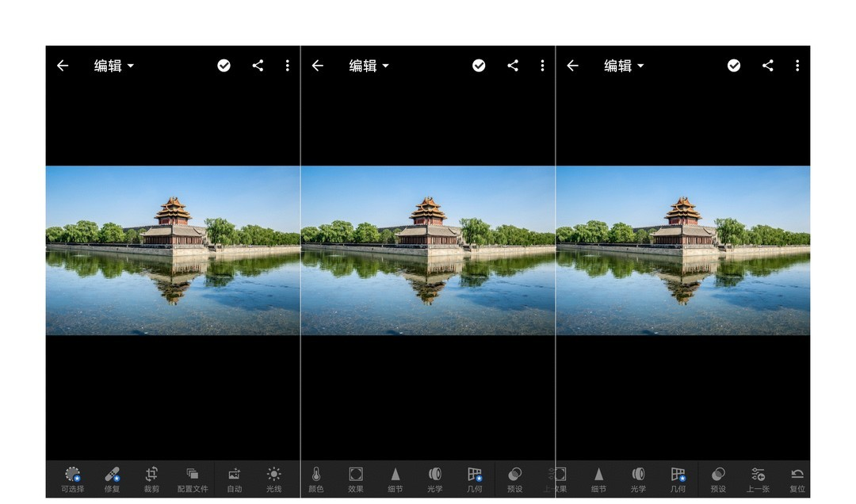Viewport: 856px width, 504px height.
Task: Open the 光线 light adjustments
Action: [273, 479]
